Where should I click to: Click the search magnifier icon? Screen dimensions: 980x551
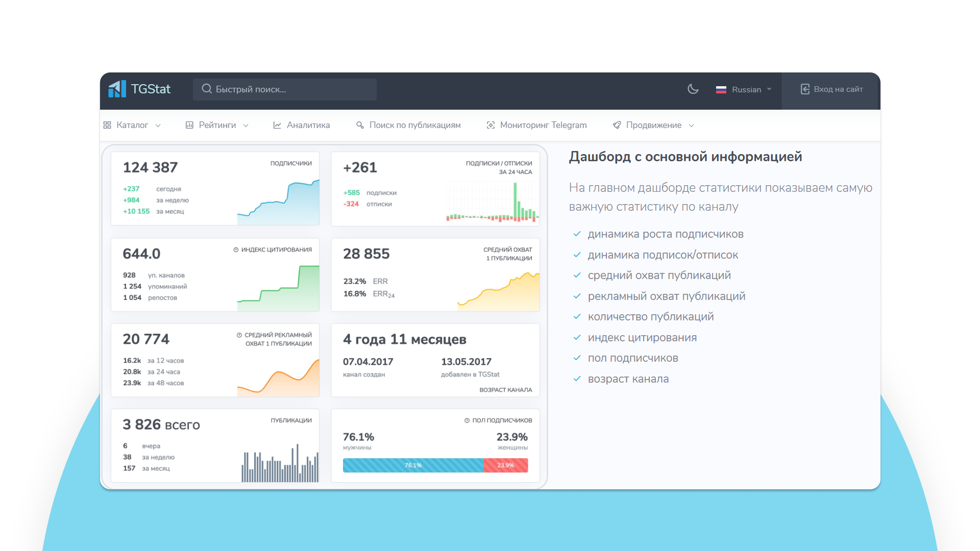[207, 89]
